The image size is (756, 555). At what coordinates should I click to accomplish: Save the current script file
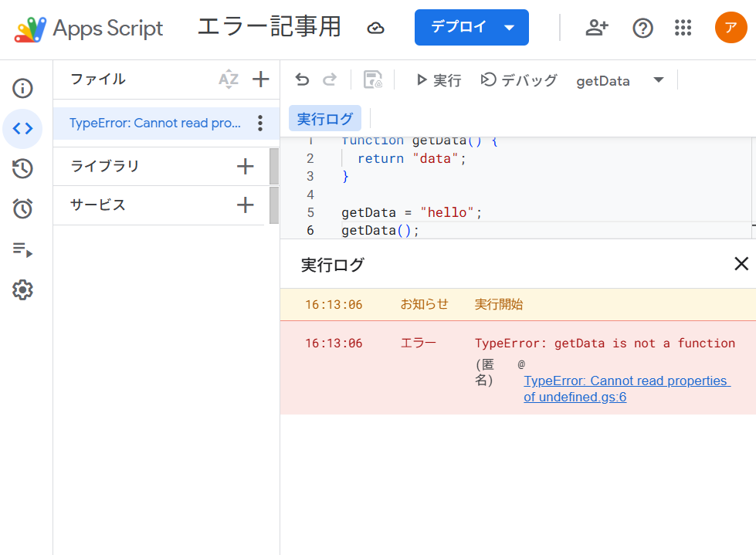coord(373,80)
